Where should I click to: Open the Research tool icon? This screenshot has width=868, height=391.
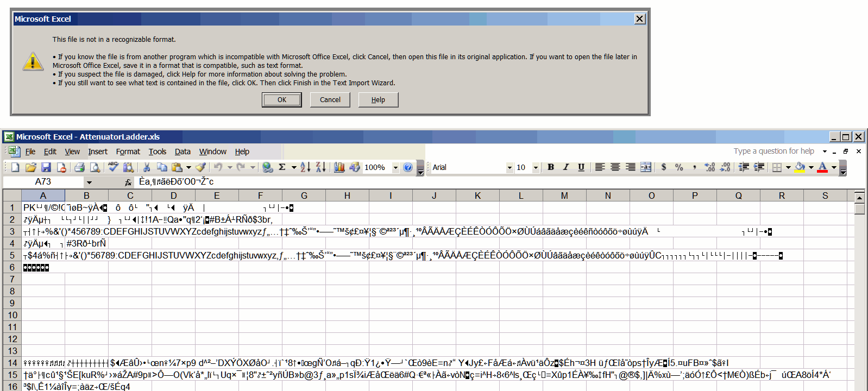point(128,167)
